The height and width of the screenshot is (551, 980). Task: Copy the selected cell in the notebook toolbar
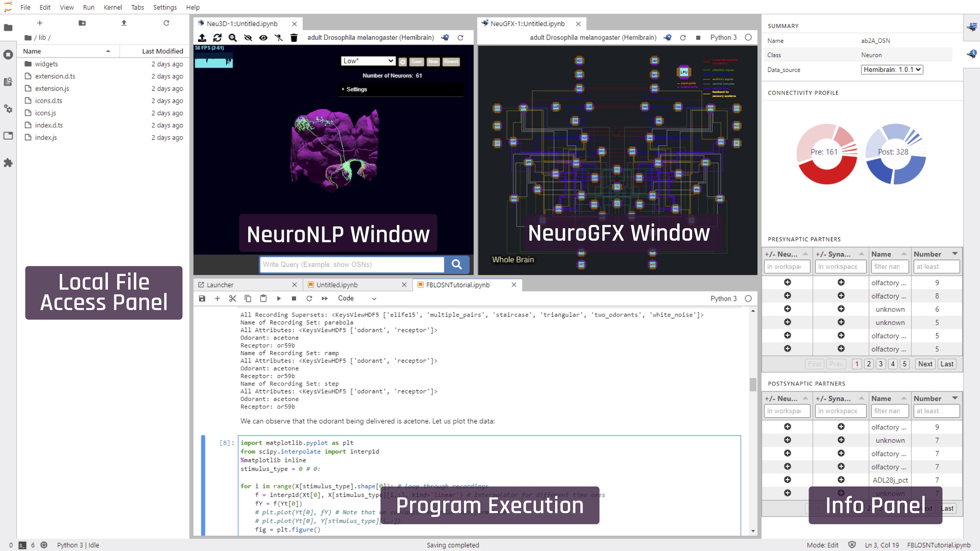[248, 298]
